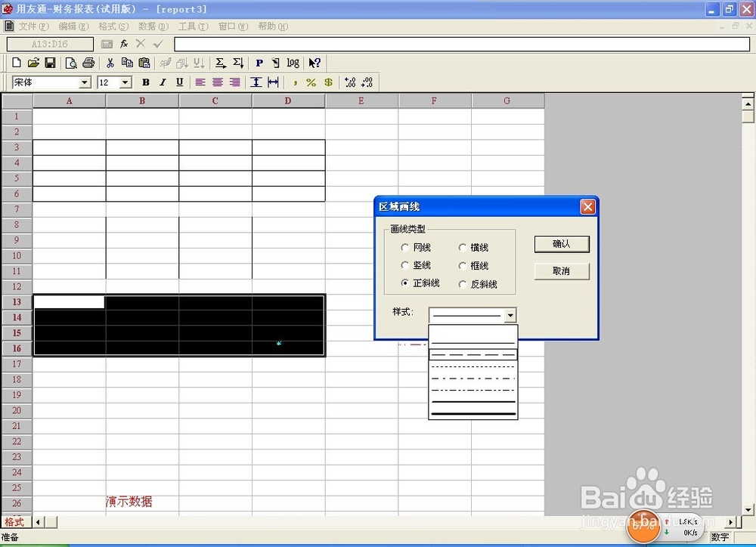Choose the dash-dot line style
The height and width of the screenshot is (547, 756).
pyautogui.click(x=473, y=379)
